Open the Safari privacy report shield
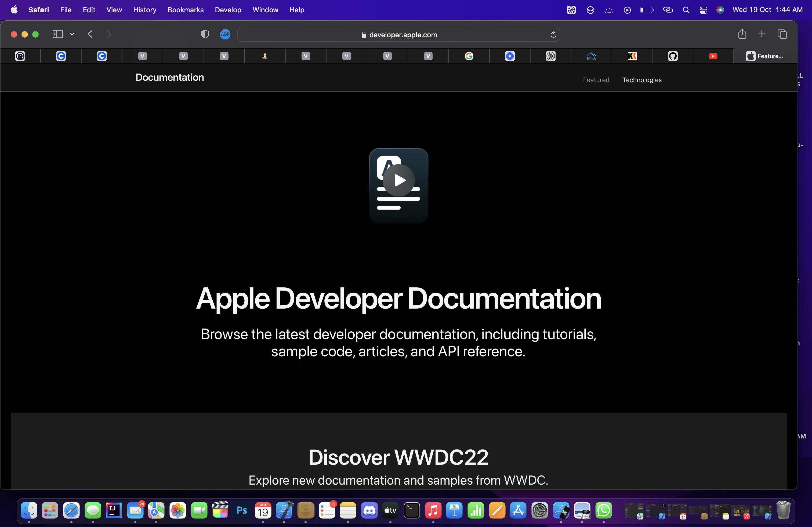812x527 pixels. [x=205, y=34]
